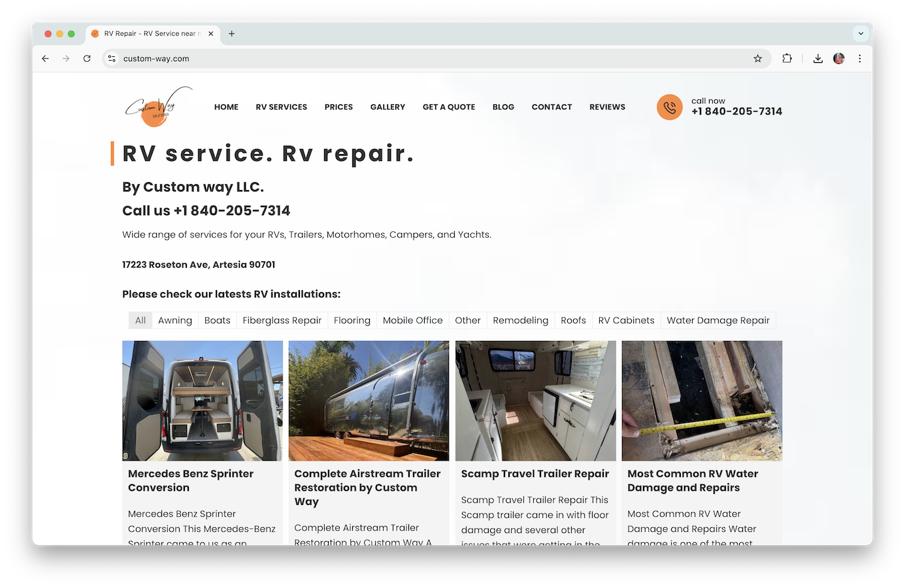Open the Extensions puzzle icon
The width and height of the screenshot is (905, 588).
[787, 59]
